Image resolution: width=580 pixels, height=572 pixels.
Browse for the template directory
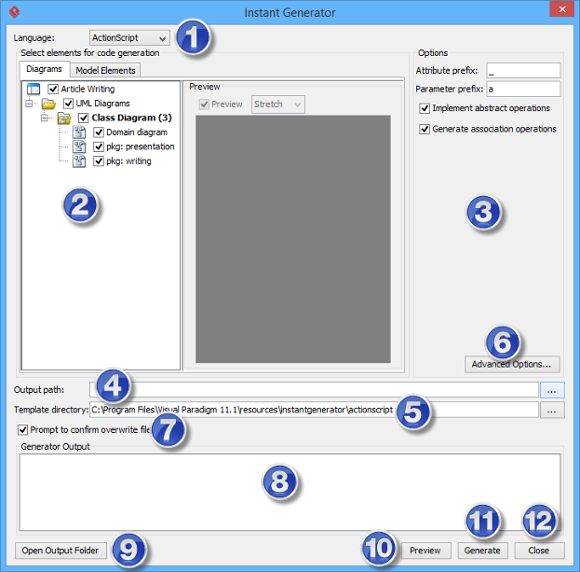click(x=552, y=410)
